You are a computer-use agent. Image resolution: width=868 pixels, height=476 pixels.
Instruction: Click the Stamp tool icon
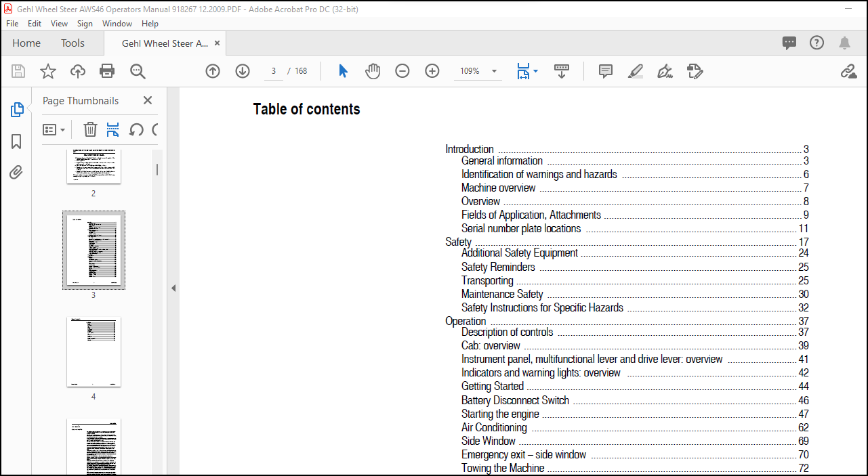coord(695,71)
